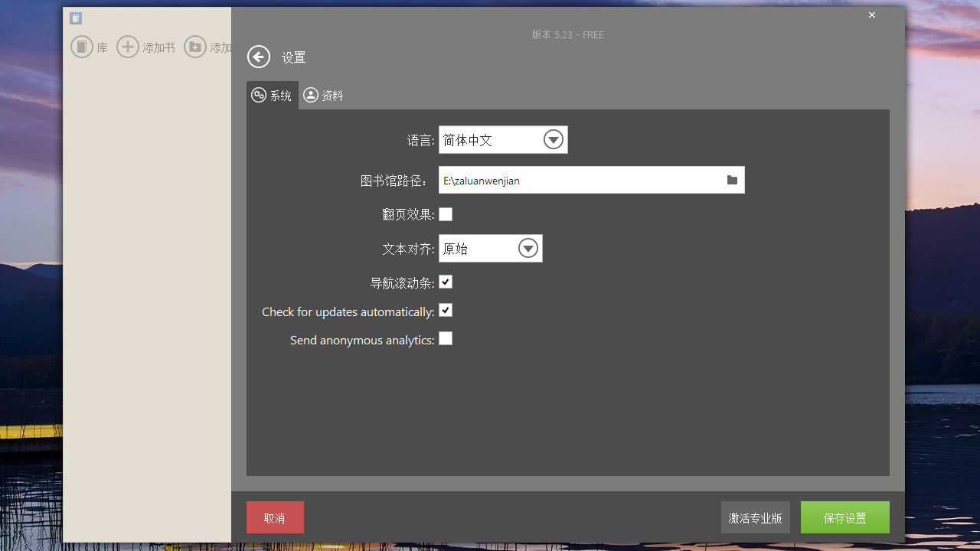This screenshot has width=980, height=551.
Task: Click the gear icon on the 系统 tab
Action: coord(260,94)
